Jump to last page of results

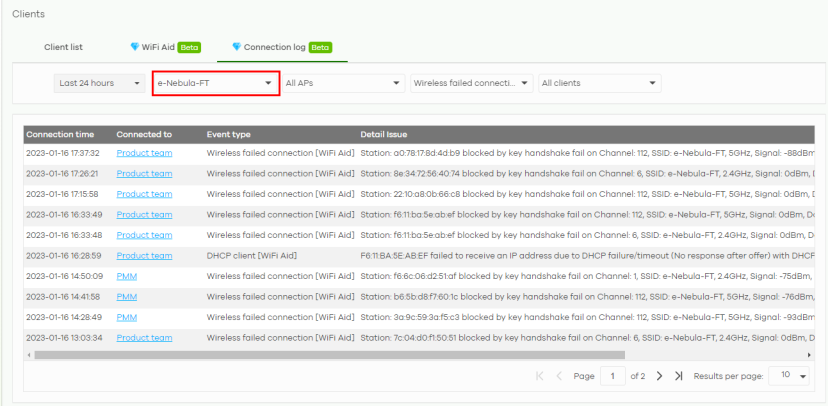(679, 375)
